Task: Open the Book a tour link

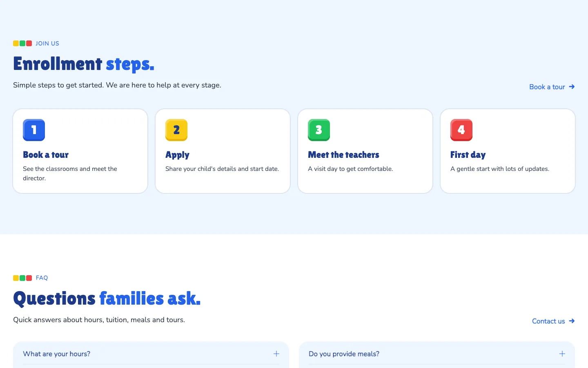Action: [552, 87]
